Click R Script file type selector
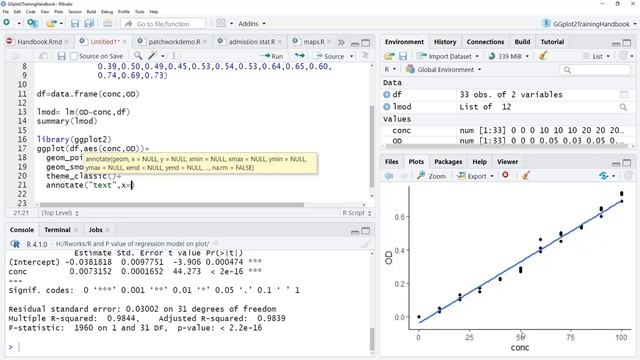This screenshot has height=360, width=640. click(x=356, y=213)
